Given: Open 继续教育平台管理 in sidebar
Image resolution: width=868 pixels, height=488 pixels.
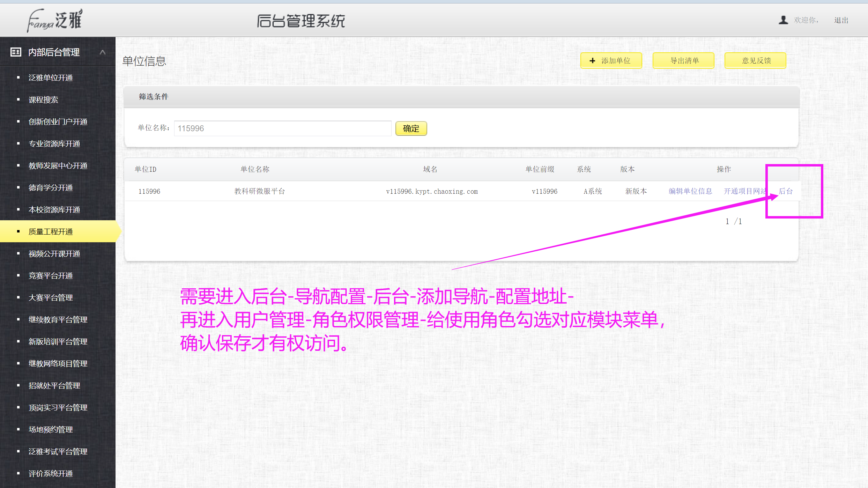Looking at the screenshot, I should point(58,319).
